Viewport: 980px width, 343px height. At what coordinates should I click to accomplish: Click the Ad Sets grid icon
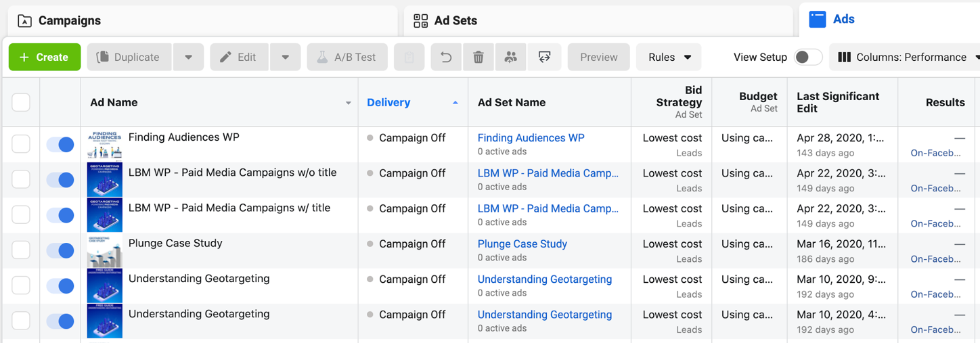[420, 21]
